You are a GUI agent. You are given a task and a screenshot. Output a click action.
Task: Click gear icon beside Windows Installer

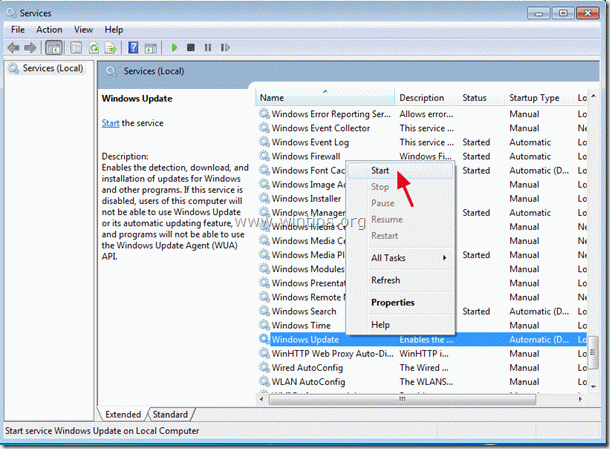point(264,198)
